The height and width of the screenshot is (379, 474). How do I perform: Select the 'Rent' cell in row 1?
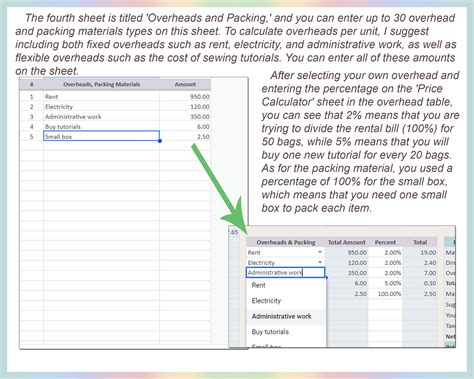click(101, 97)
